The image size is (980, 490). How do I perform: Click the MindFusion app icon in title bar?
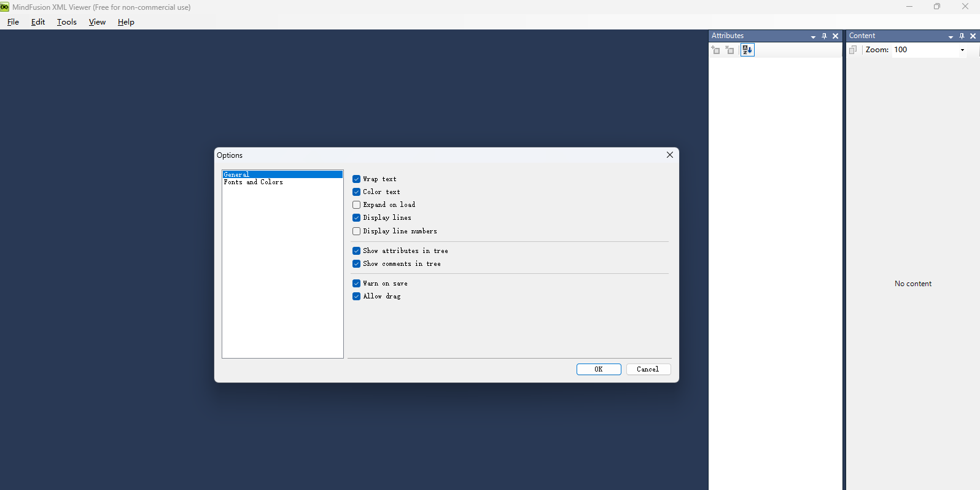(5, 7)
